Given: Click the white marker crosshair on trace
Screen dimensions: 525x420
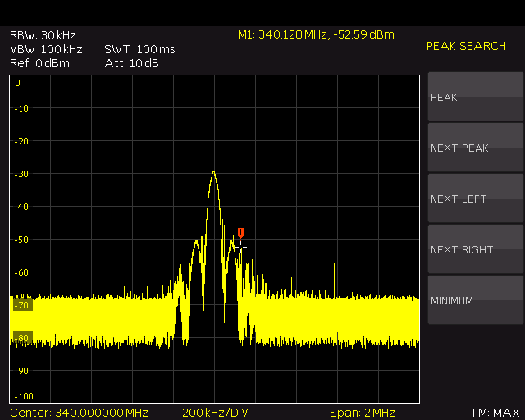Looking at the screenshot, I should pyautogui.click(x=240, y=247).
